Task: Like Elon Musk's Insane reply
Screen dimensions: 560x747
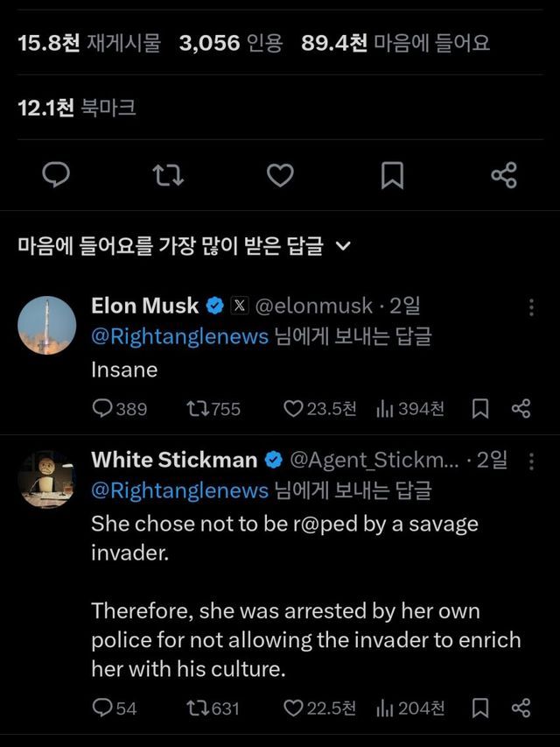Action: [293, 408]
